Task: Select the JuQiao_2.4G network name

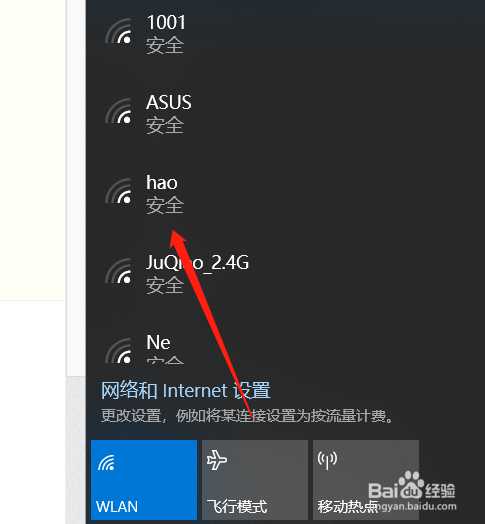Action: [197, 263]
